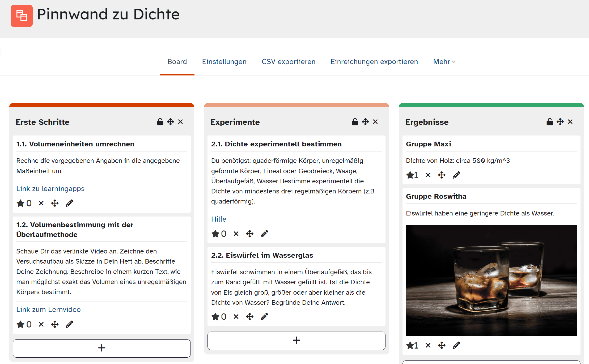Toggle the lock on Ergebnisse column
Screen dimensions: 589x364
tap(549, 122)
